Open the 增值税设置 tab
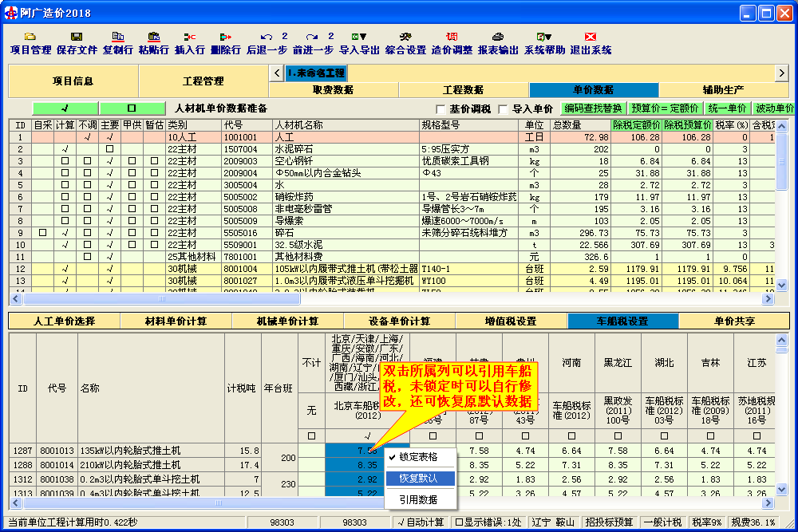The width and height of the screenshot is (798, 532). pos(511,321)
